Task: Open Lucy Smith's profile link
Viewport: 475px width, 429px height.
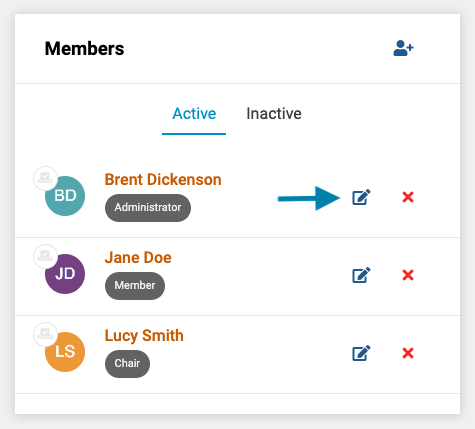Action: [144, 336]
